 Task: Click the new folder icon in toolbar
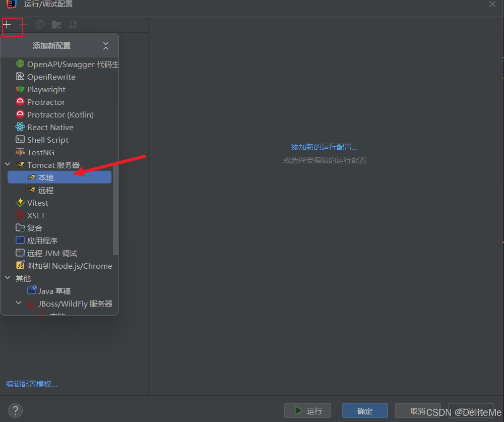pos(56,25)
